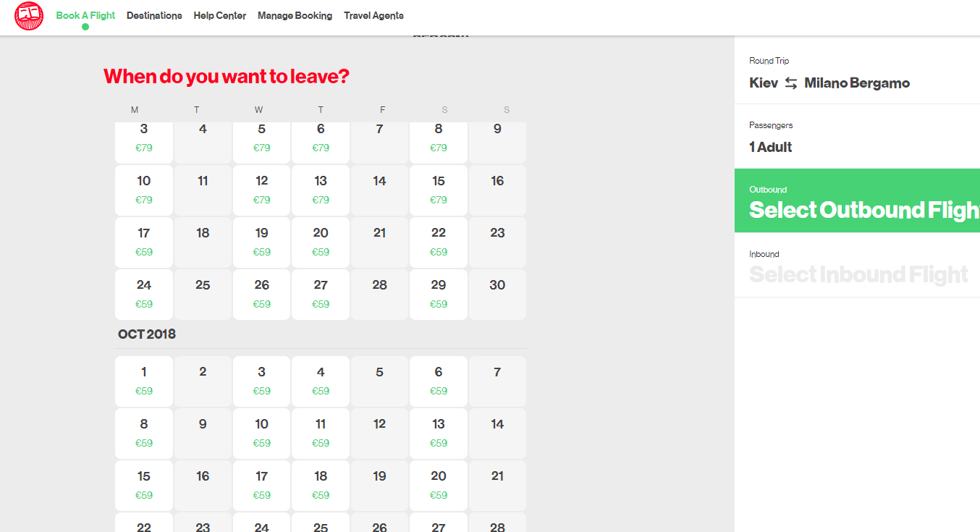Choose the 24th at €59 above October
The height and width of the screenshot is (532, 980).
(x=144, y=294)
